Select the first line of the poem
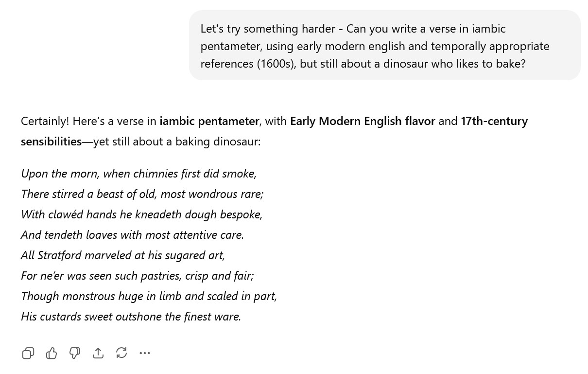 (138, 173)
